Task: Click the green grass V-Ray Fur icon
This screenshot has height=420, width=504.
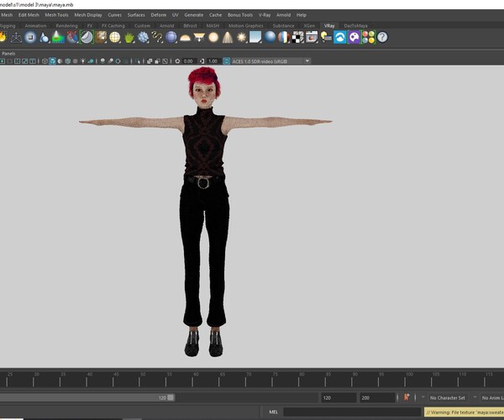Action: pos(129,37)
